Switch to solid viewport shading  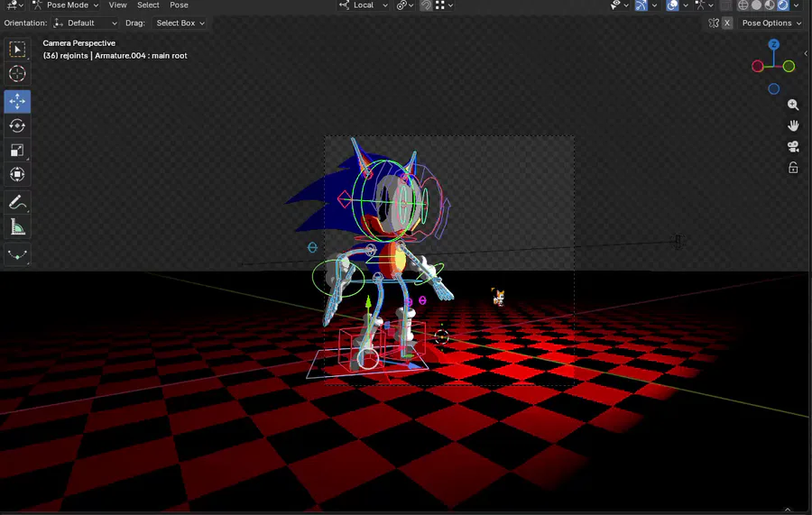(757, 5)
